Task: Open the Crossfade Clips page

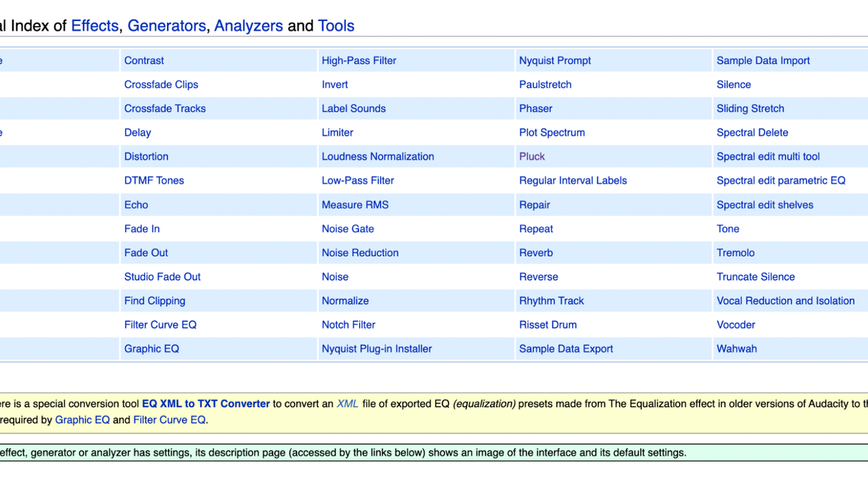Action: [x=161, y=85]
